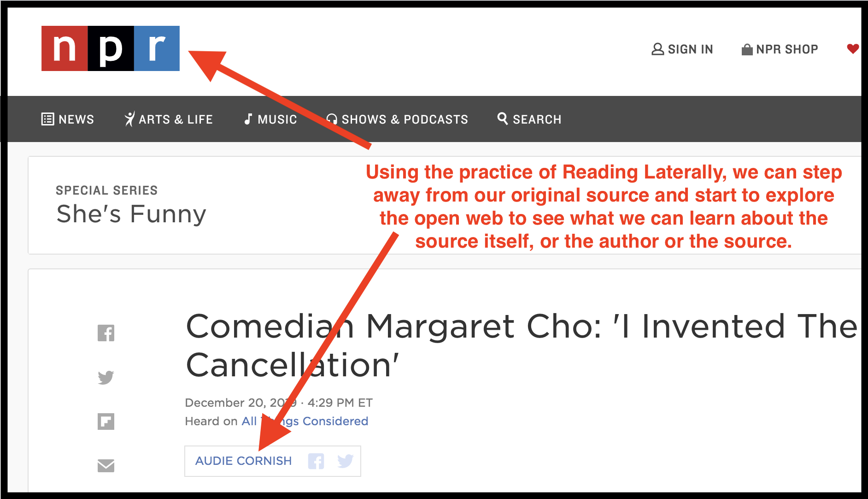Click the NPR logo to go home
Image resolution: width=868 pixels, height=499 pixels.
coord(111,48)
